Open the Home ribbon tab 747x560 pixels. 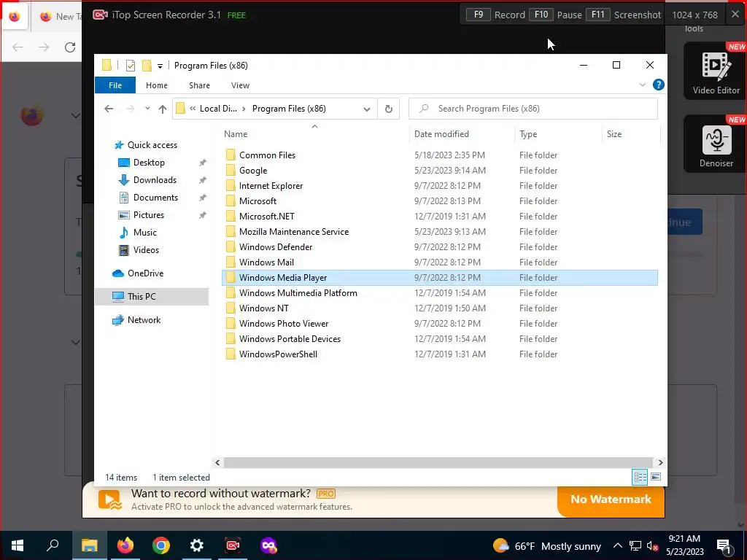(157, 85)
